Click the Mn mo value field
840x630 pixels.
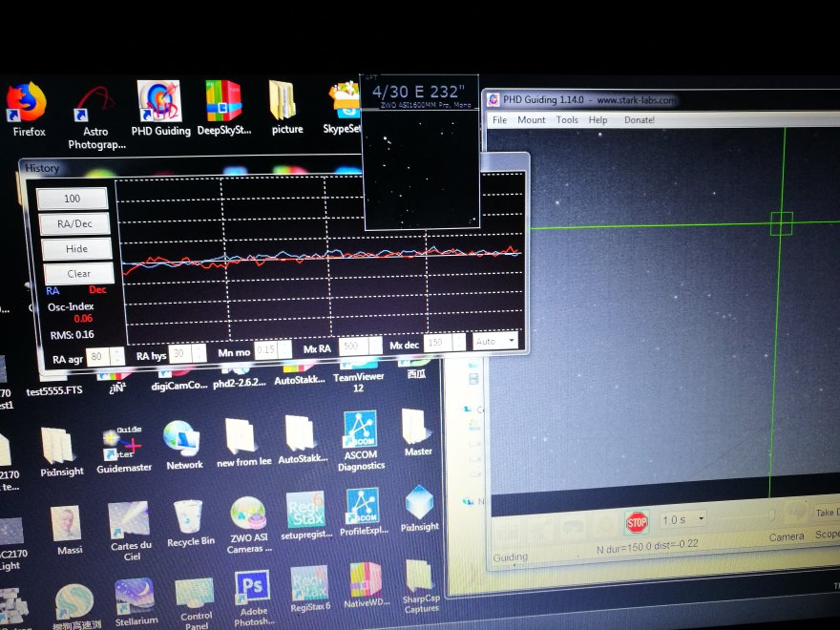point(265,350)
